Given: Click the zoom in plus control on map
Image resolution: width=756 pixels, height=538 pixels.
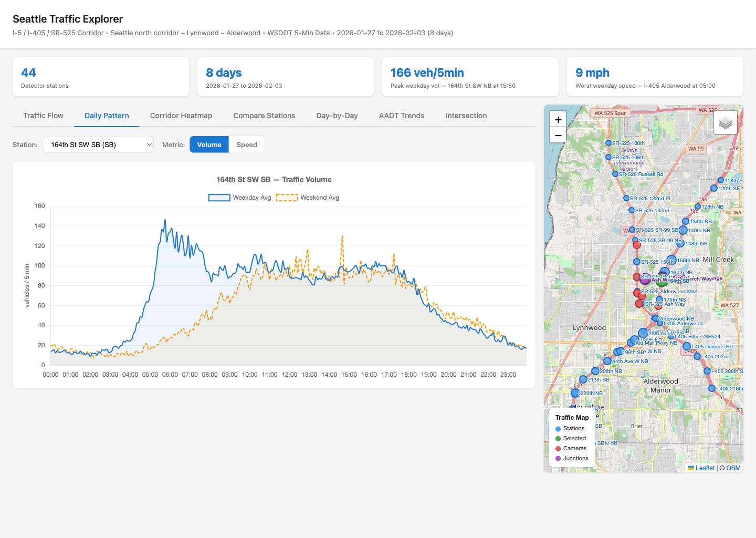Looking at the screenshot, I should point(558,120).
